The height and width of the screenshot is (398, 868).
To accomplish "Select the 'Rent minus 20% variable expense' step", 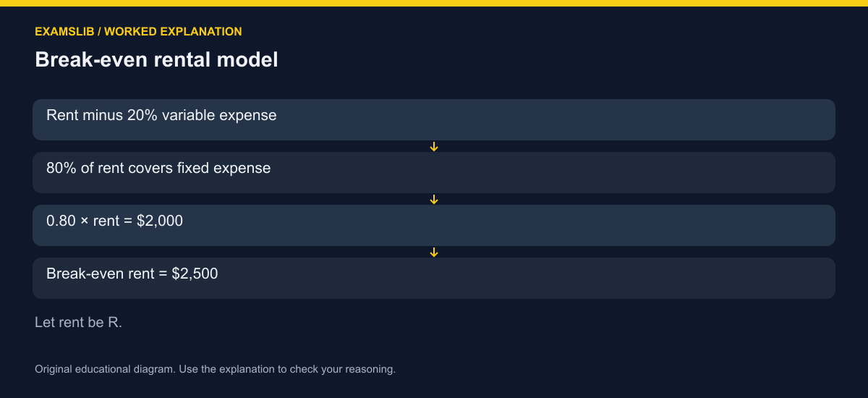I will [x=434, y=119].
